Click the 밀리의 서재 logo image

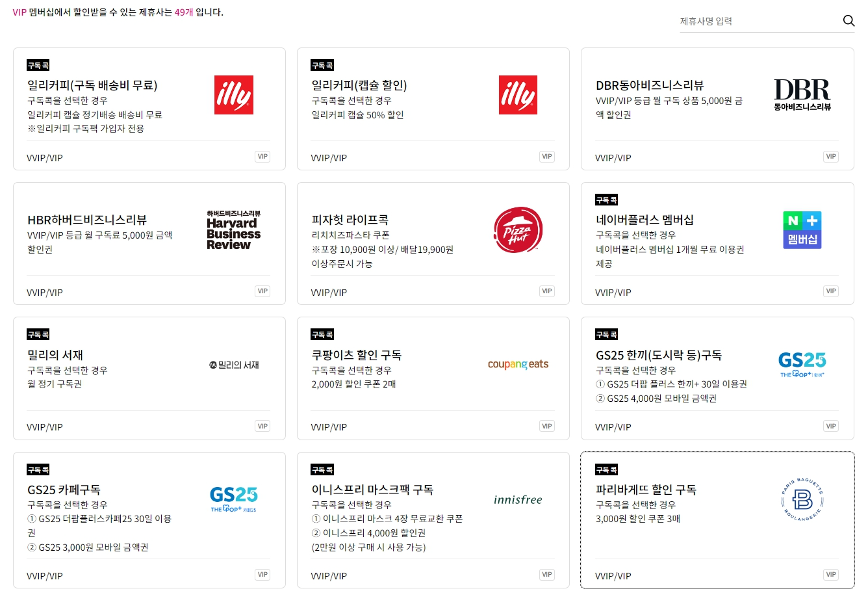(x=234, y=365)
